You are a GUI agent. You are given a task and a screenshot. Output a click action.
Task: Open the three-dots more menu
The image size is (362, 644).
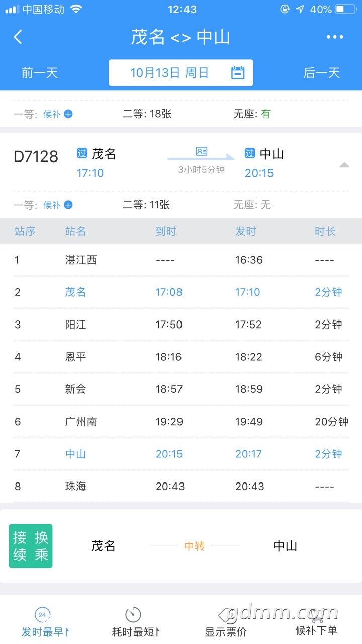(x=335, y=37)
